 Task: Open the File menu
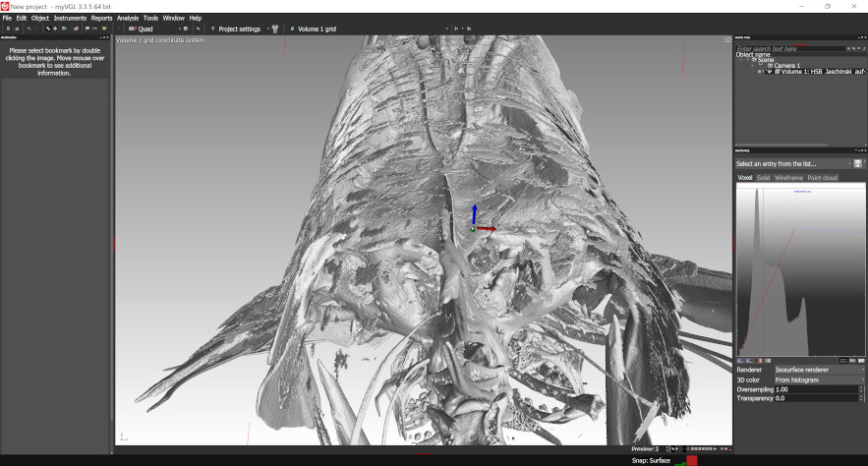(7, 19)
